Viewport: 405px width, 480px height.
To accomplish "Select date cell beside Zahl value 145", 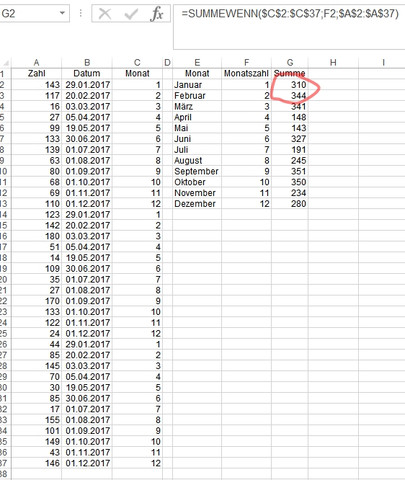I will pyautogui.click(x=87, y=366).
